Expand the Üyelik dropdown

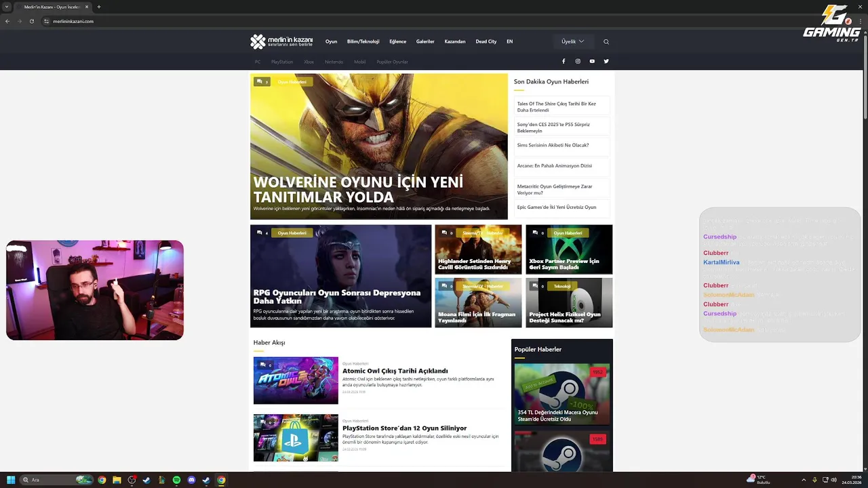(x=573, y=41)
